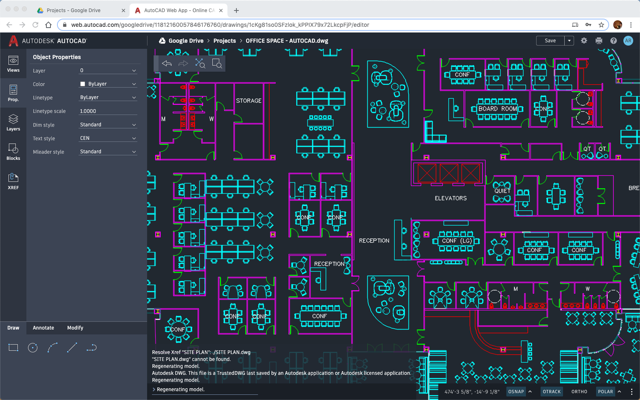This screenshot has width=640, height=400.
Task: Click the Zoom Extents icon
Action: coord(217,63)
